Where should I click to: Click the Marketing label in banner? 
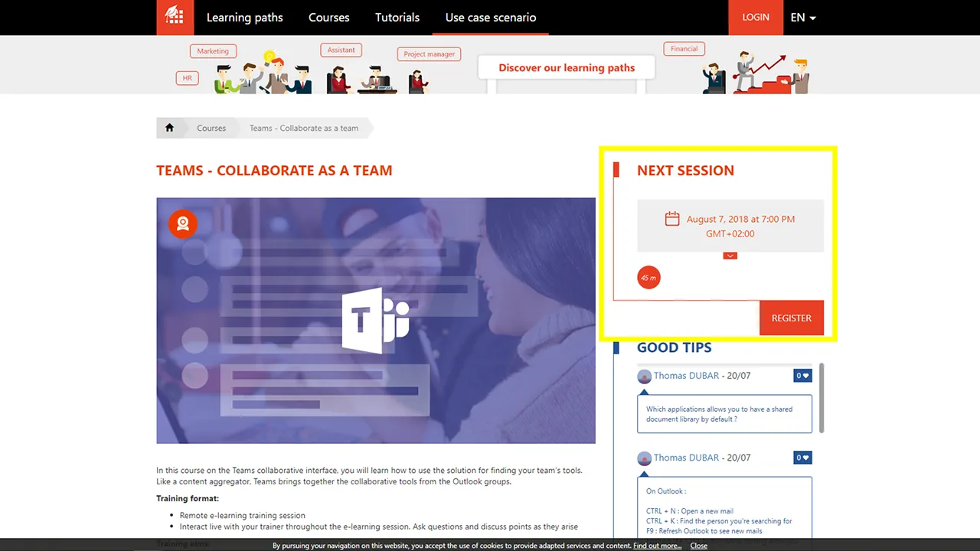213,51
